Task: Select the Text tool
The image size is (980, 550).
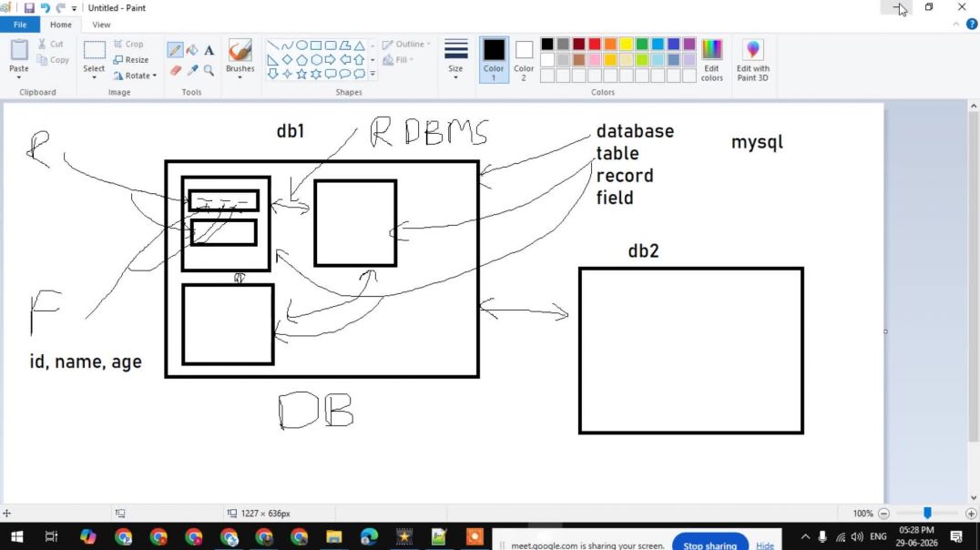Action: coord(209,50)
